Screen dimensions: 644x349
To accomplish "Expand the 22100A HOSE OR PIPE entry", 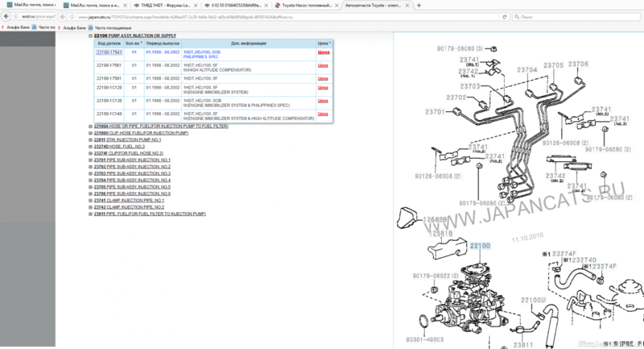I will tap(89, 127).
